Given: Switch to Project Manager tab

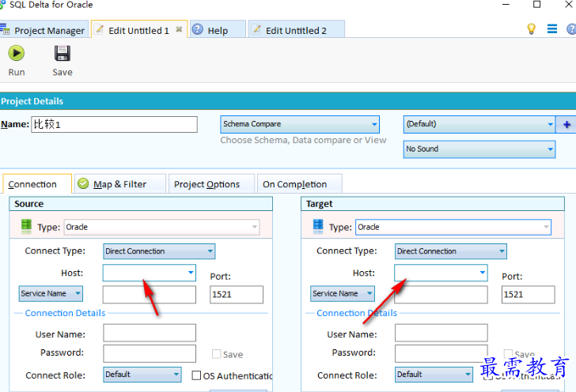Looking at the screenshot, I should pos(44,29).
